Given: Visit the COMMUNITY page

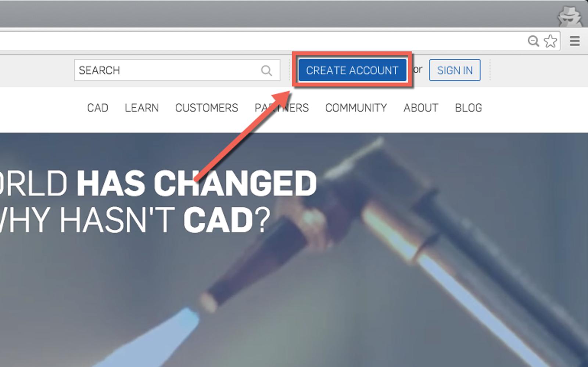Looking at the screenshot, I should pyautogui.click(x=356, y=108).
